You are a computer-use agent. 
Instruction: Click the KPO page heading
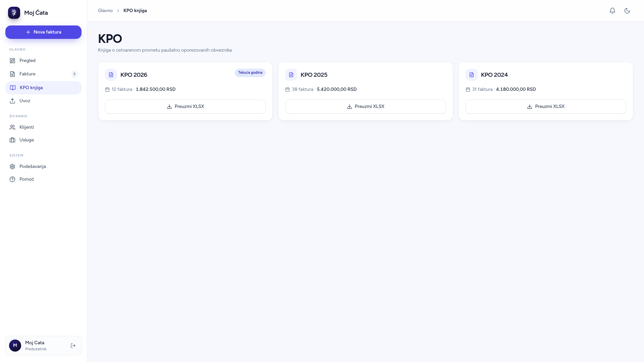[x=110, y=39]
